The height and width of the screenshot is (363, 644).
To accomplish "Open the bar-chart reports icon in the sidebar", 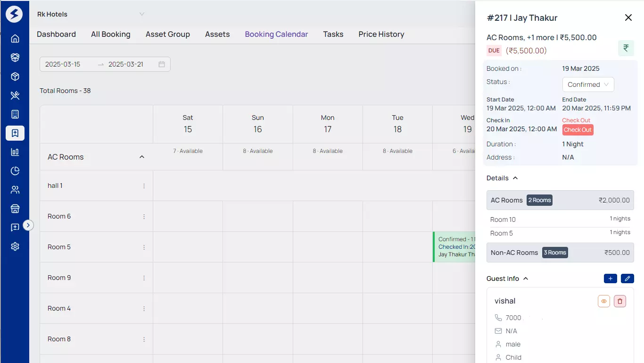I will (15, 152).
